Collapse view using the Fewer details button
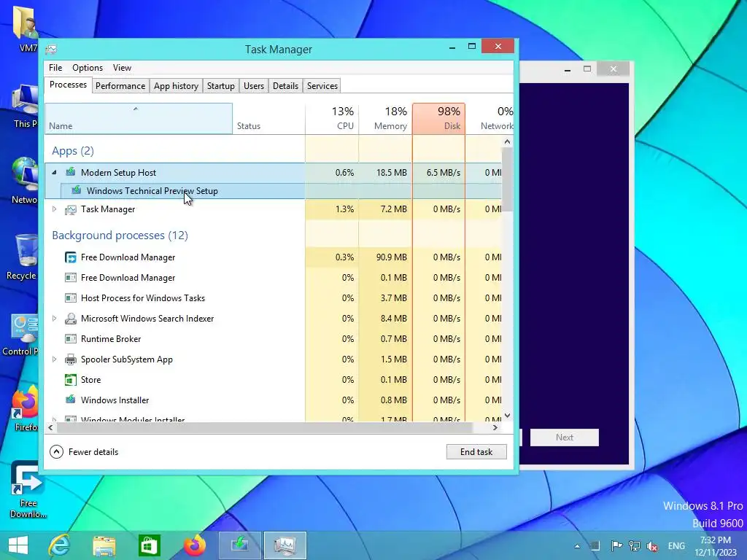The image size is (747, 560). [x=85, y=452]
